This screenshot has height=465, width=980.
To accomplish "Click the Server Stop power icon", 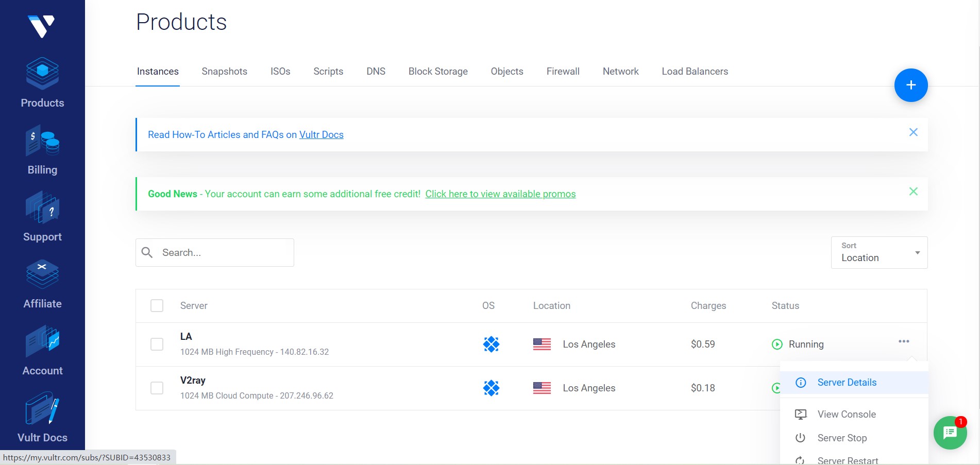I will click(800, 438).
